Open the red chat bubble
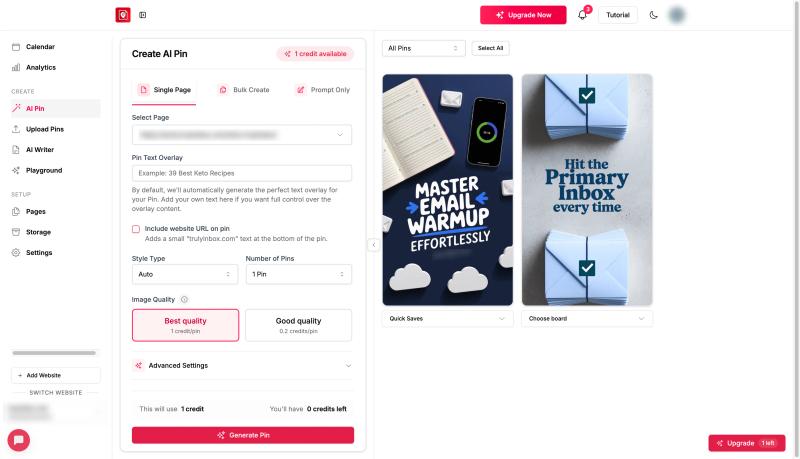The width and height of the screenshot is (800, 459). 19,440
